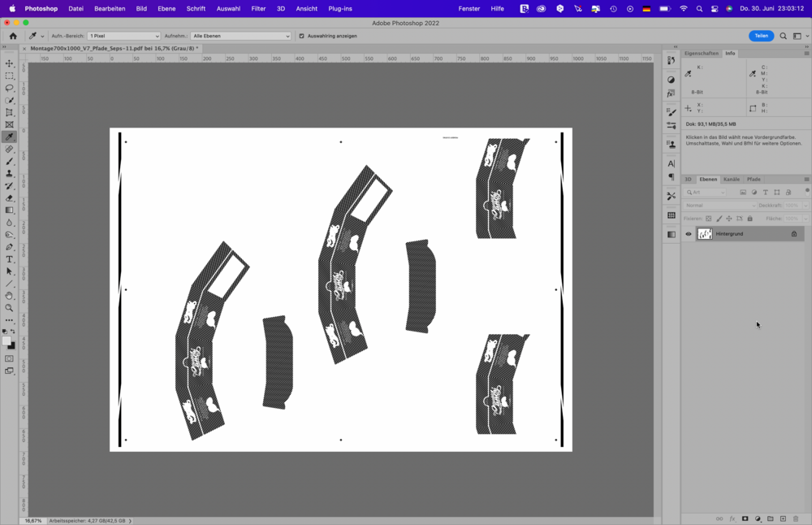Hide the Hintergrund layer
The image size is (812, 525).
click(x=689, y=234)
